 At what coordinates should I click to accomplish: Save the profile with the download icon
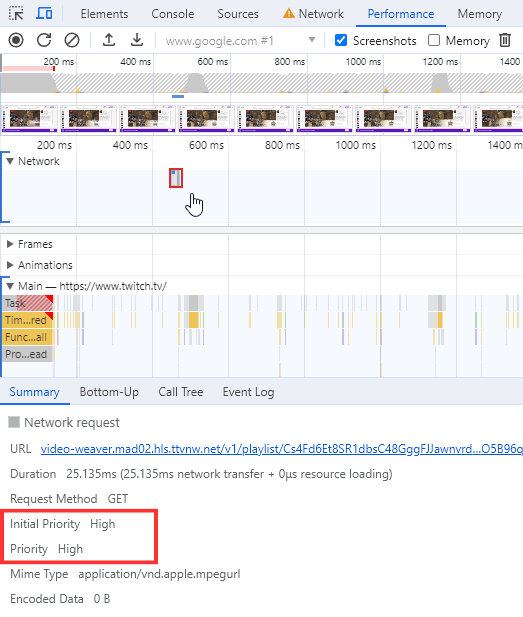[x=137, y=40]
